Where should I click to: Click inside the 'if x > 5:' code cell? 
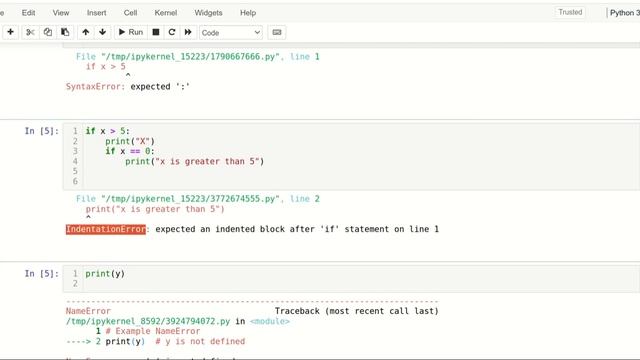[351, 156]
